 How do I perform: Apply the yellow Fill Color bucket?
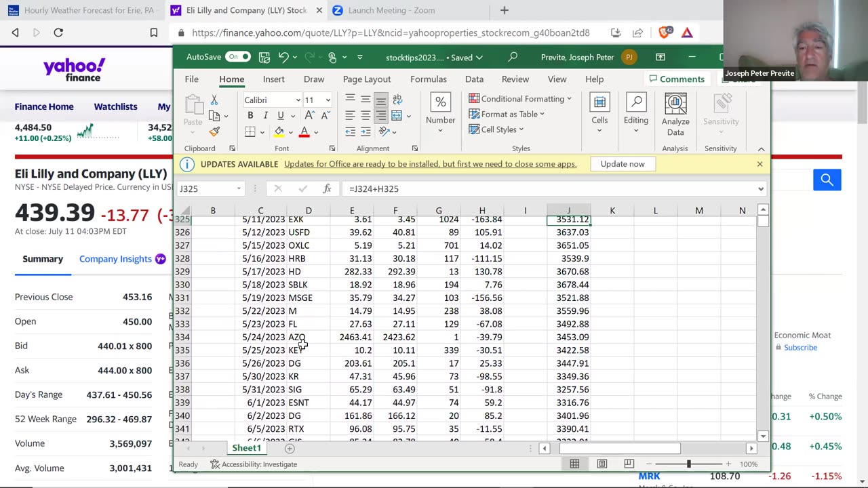point(279,131)
